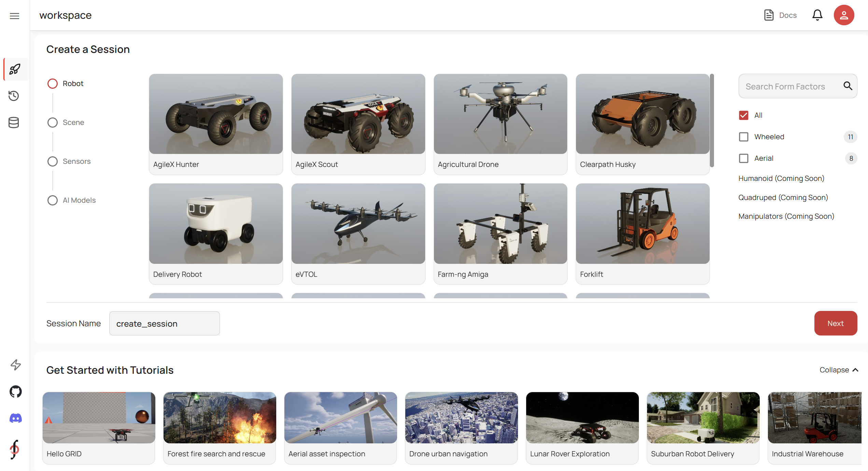The height and width of the screenshot is (471, 868).
Task: Open the hamburger menu
Action: pyautogui.click(x=14, y=16)
